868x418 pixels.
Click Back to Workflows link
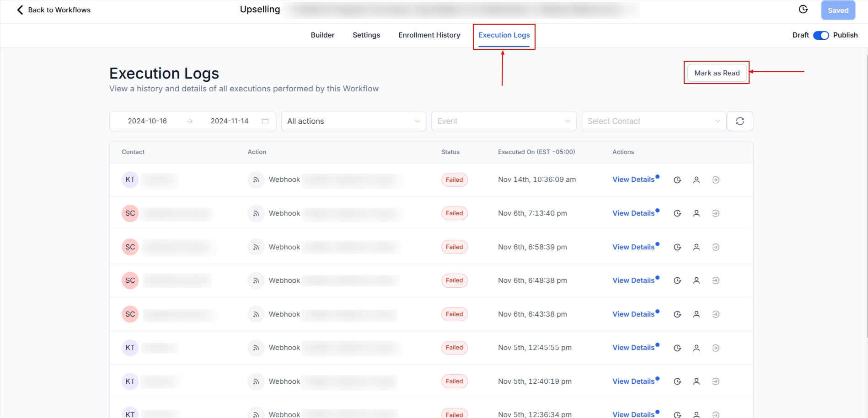(54, 10)
